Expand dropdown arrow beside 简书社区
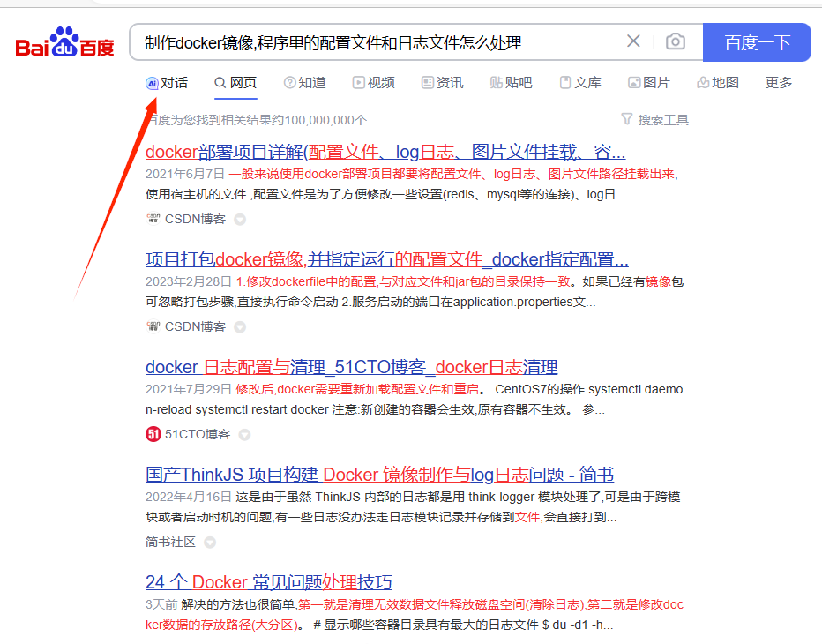 pyautogui.click(x=210, y=543)
